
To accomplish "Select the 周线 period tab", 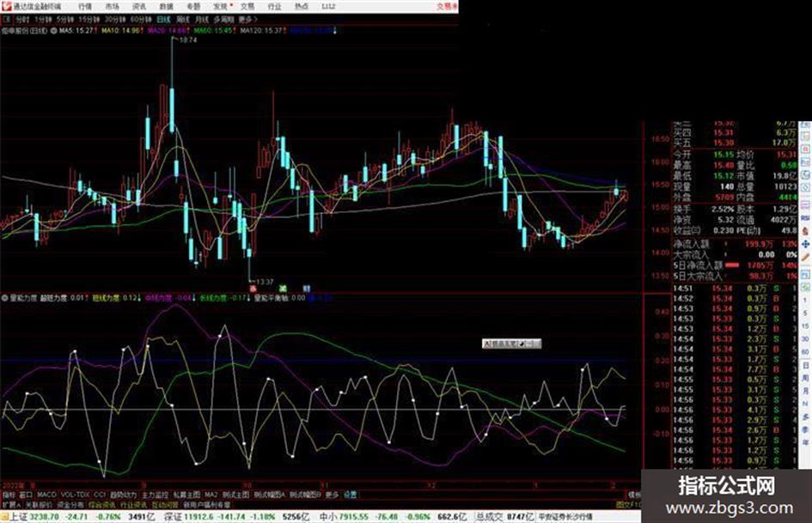I will coord(183,20).
